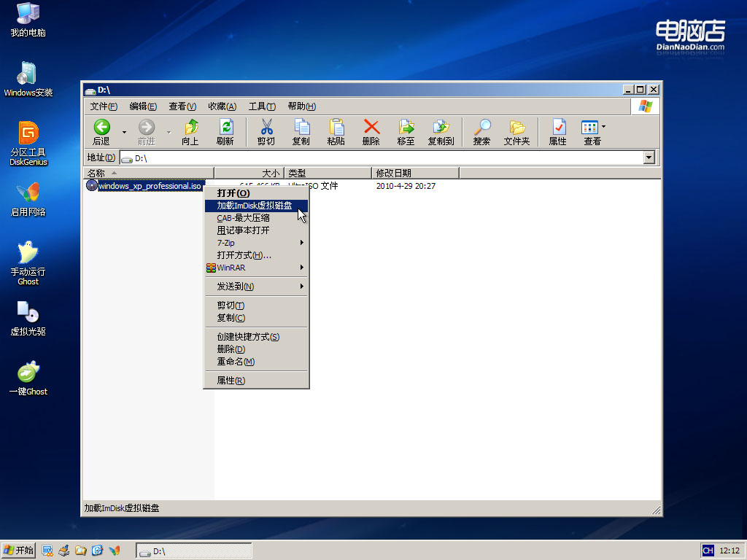Click the 文件夹 (Folders) toolbar icon
747x560 pixels.
coord(516,132)
